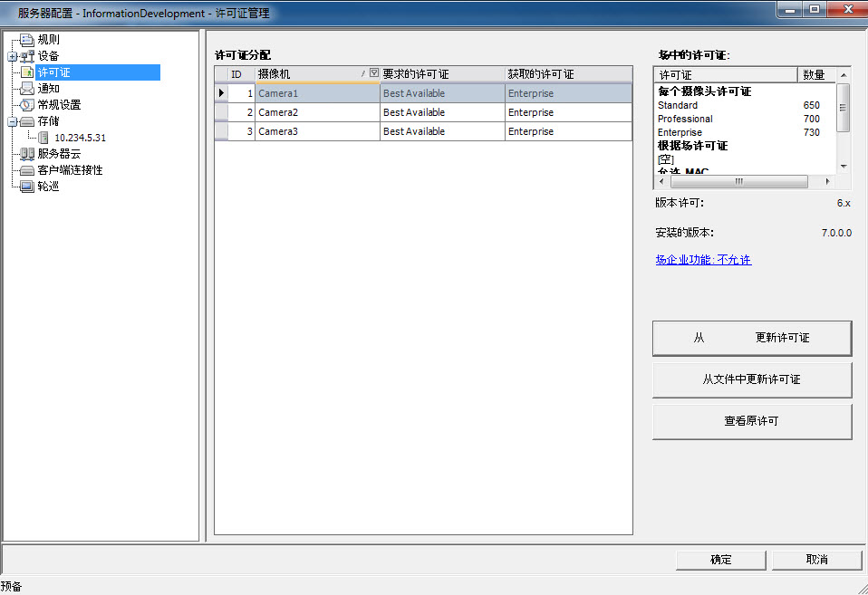Click the 数量 header in license list

816,75
